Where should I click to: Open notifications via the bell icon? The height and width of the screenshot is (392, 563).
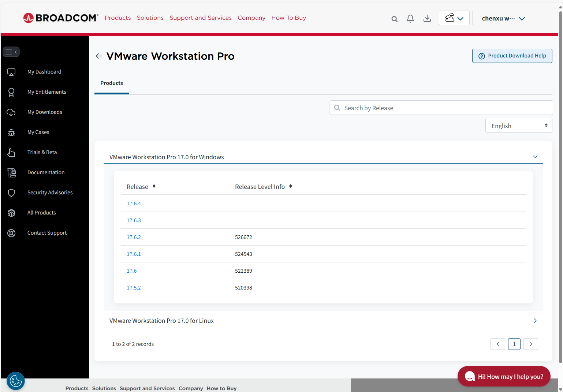[410, 18]
